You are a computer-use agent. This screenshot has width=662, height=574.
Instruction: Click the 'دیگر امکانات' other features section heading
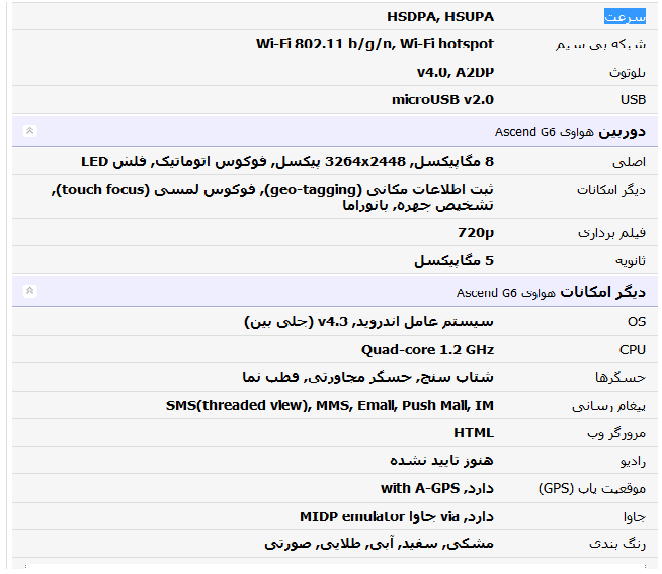point(603,292)
